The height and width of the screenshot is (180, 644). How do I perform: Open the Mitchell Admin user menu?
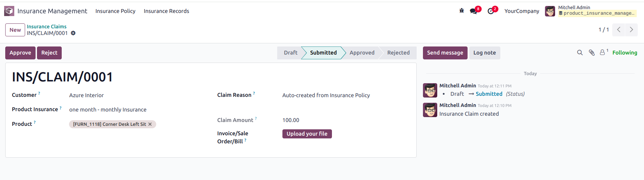pyautogui.click(x=591, y=11)
